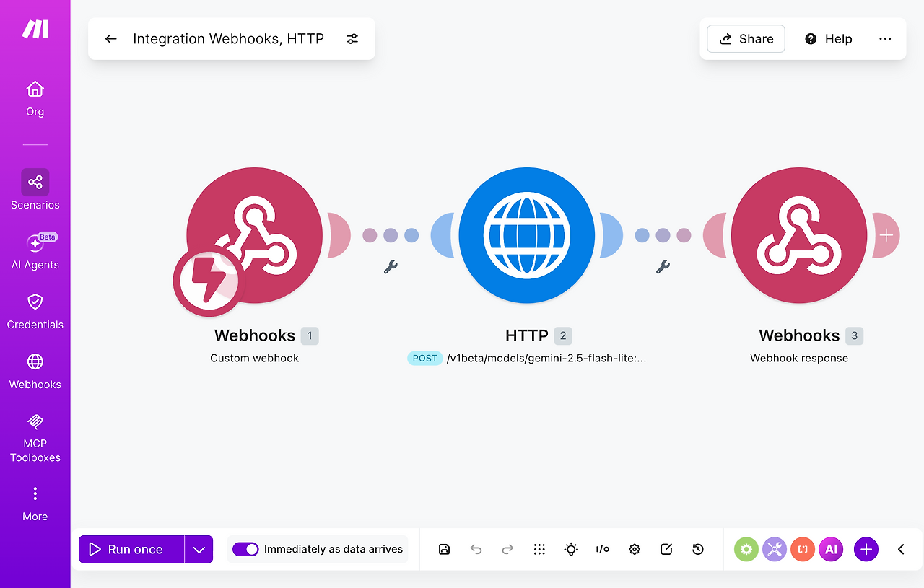Click the wrench between HTTP and Webhooks 3
924x588 pixels.
click(663, 267)
